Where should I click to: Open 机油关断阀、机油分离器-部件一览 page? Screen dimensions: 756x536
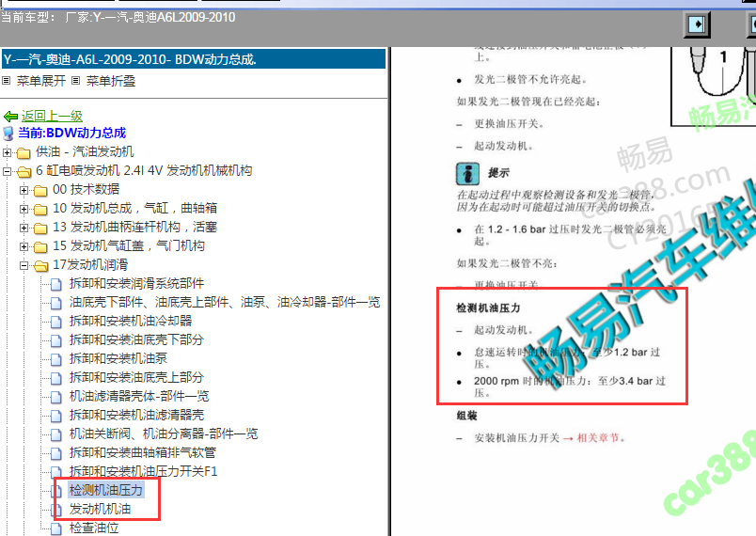[164, 434]
